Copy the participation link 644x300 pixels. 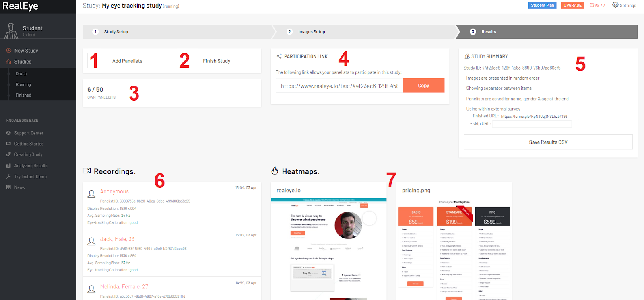pos(423,86)
